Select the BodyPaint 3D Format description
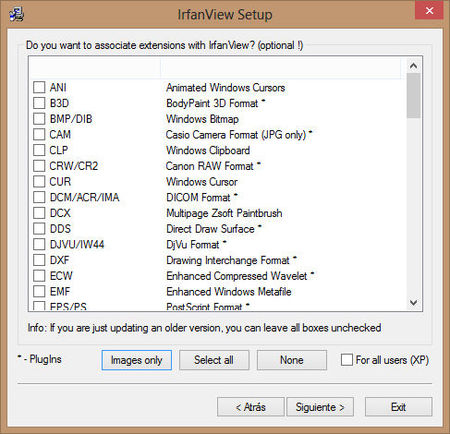This screenshot has height=434, width=450. click(x=215, y=103)
